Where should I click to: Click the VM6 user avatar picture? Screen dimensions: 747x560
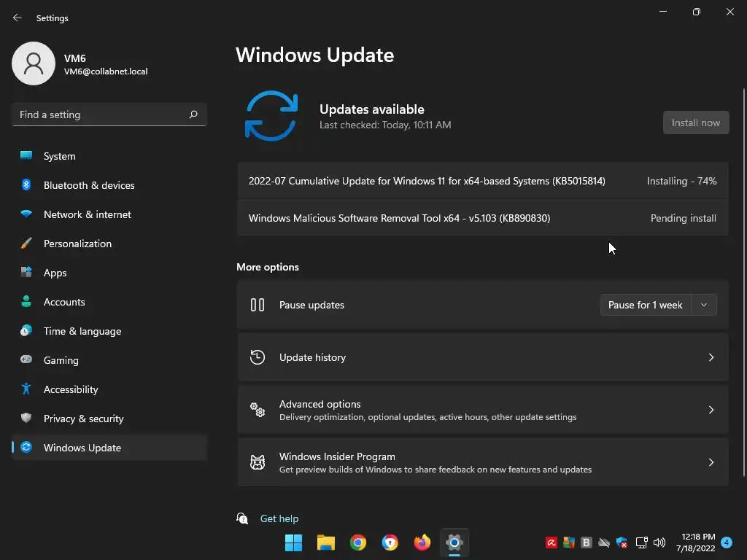tap(34, 63)
